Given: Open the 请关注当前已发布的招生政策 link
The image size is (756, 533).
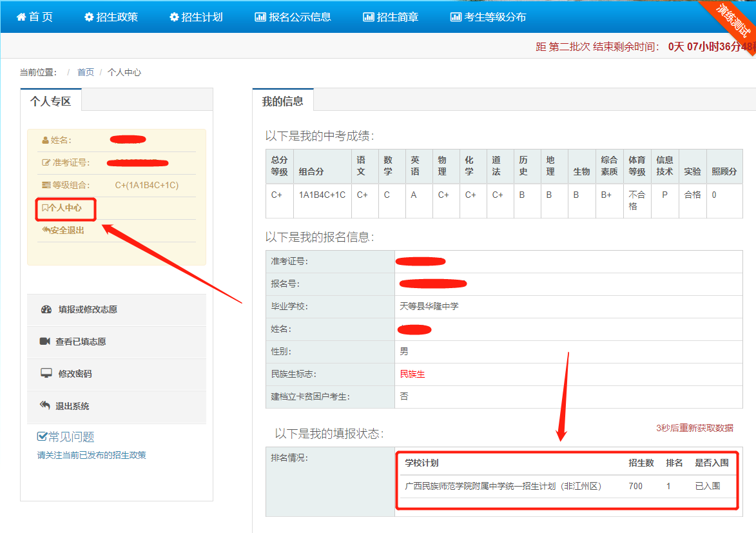Looking at the screenshot, I should (x=92, y=455).
